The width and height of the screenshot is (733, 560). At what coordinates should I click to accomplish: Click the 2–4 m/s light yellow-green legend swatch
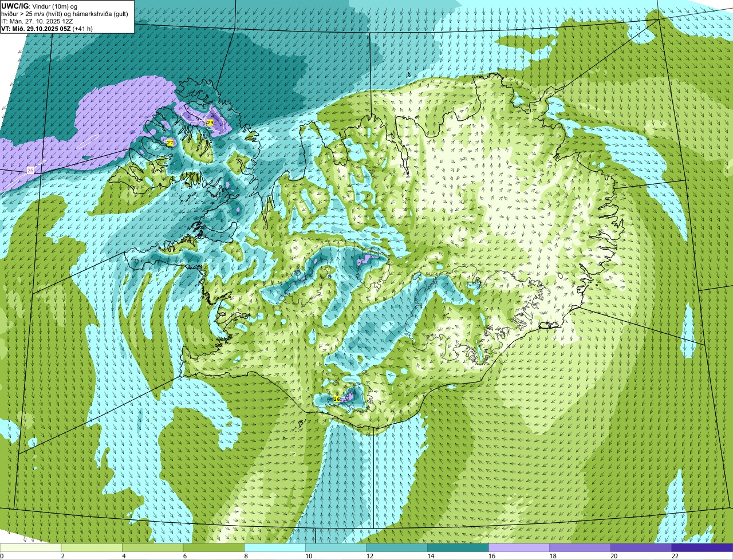tap(92, 547)
